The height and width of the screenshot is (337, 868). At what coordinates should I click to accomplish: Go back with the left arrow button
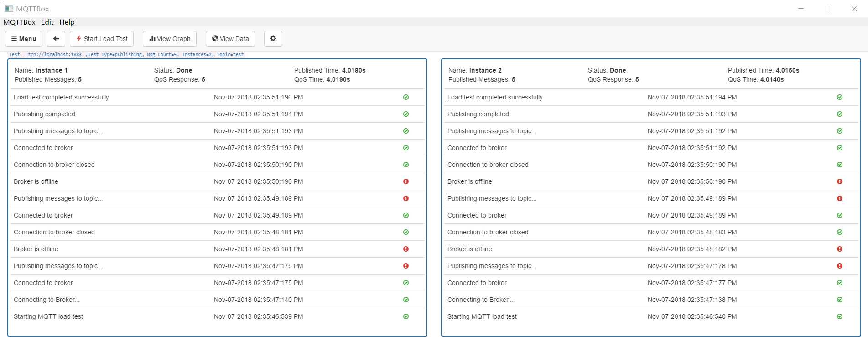click(56, 39)
